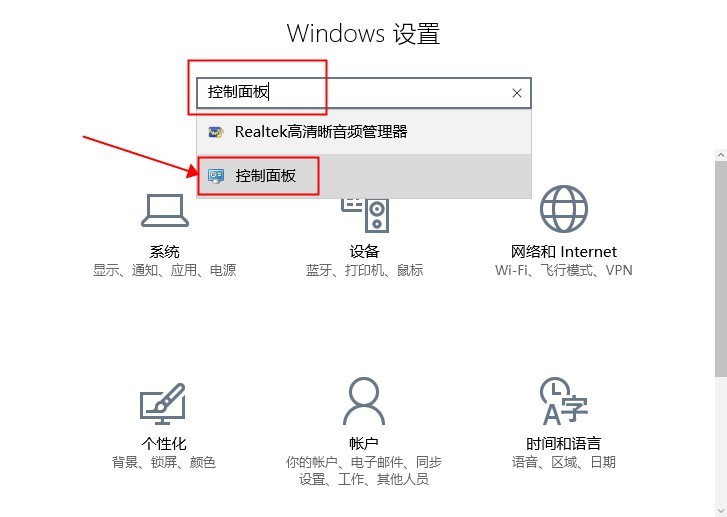Open the 帐户 person icon
727x517 pixels.
364,401
